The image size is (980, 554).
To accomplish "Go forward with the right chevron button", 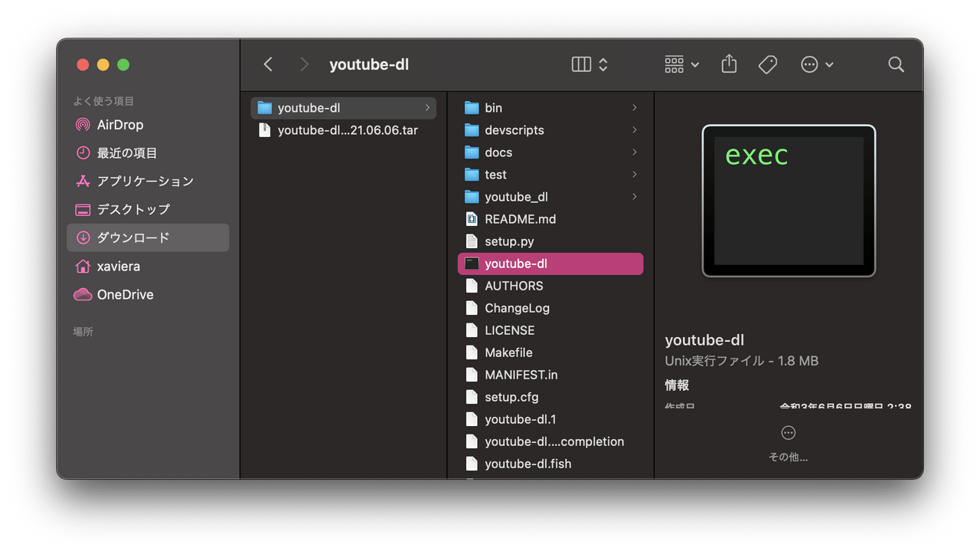I will click(x=304, y=64).
